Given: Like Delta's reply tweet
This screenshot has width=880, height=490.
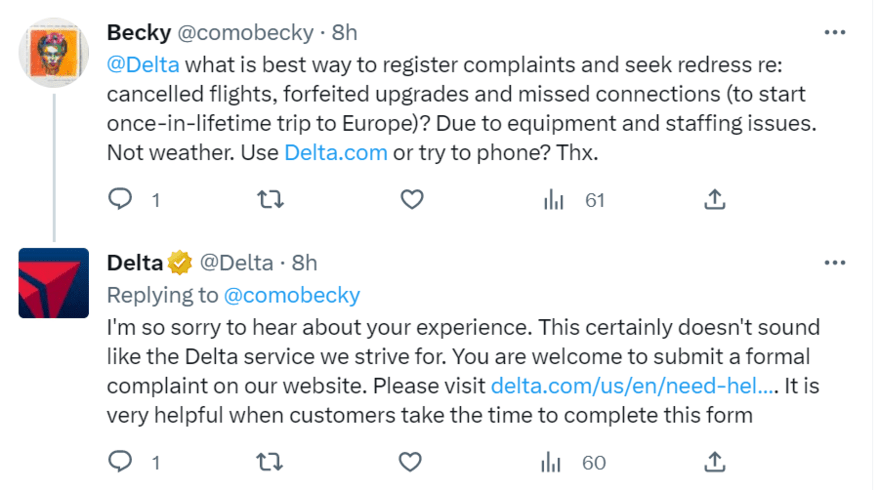Looking at the screenshot, I should click(411, 462).
